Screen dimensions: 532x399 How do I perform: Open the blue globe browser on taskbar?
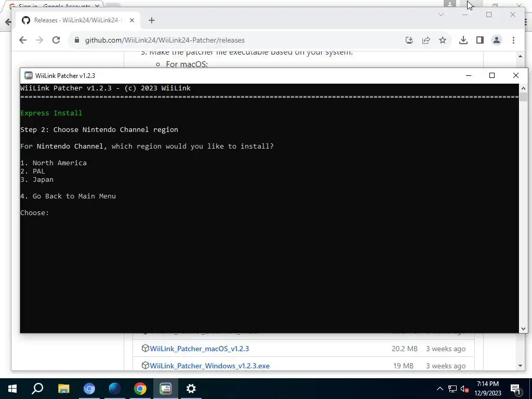coord(115,389)
